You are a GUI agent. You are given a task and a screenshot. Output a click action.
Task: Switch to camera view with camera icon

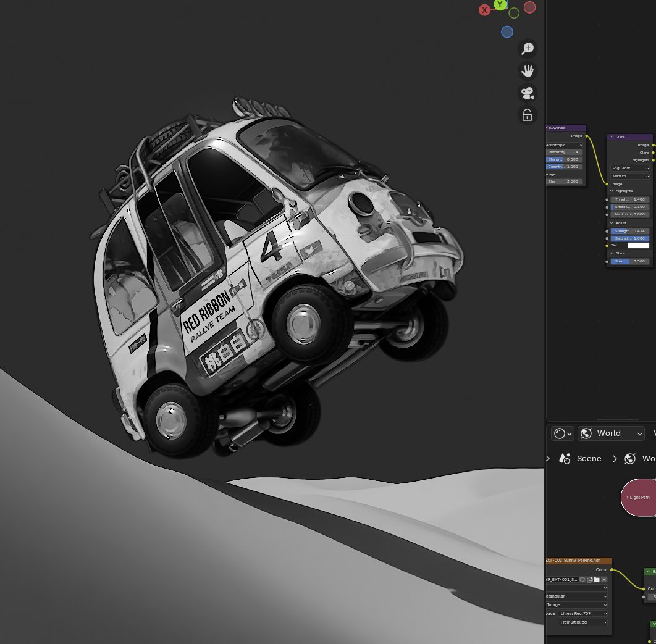[528, 93]
